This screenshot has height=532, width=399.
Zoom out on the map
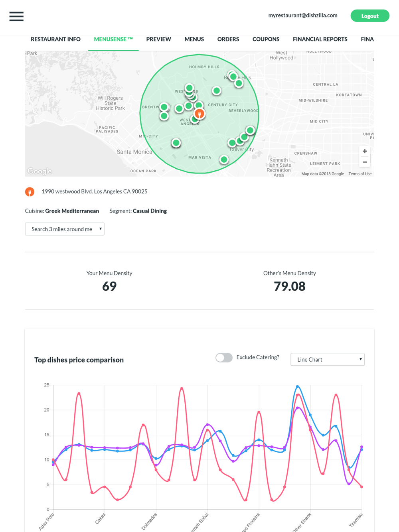click(365, 162)
